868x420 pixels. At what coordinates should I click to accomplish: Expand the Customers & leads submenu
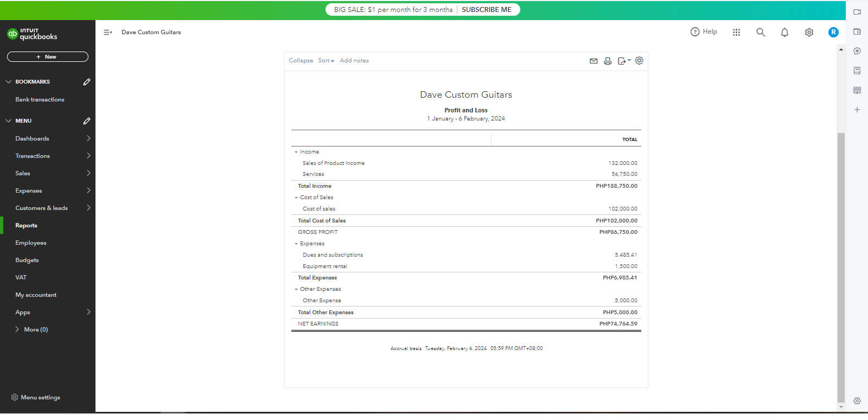pyautogui.click(x=88, y=208)
